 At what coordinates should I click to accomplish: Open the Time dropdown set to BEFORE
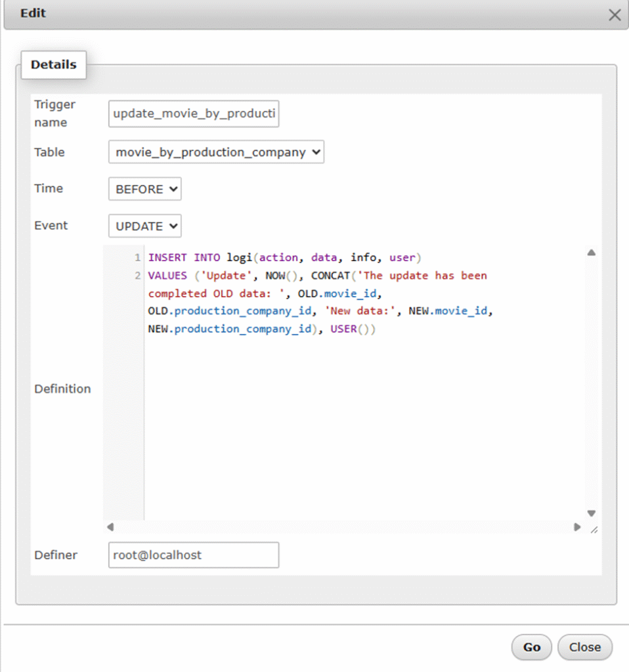pyautogui.click(x=145, y=188)
